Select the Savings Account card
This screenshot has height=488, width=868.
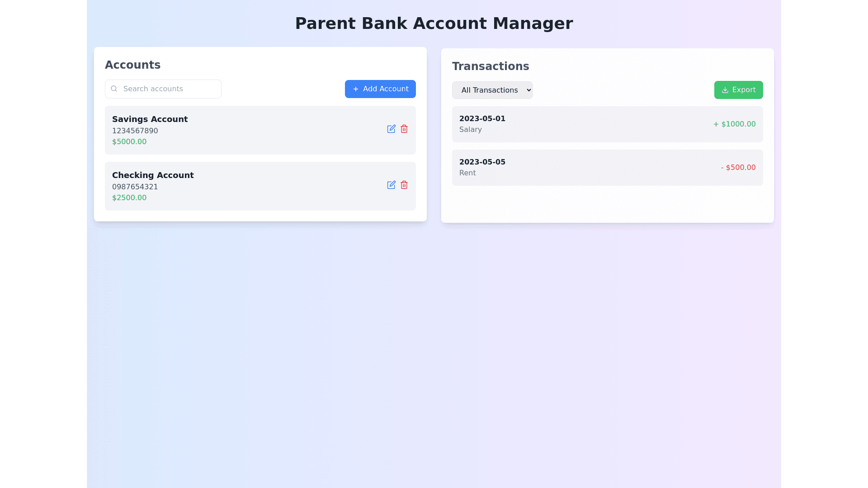pyautogui.click(x=260, y=130)
